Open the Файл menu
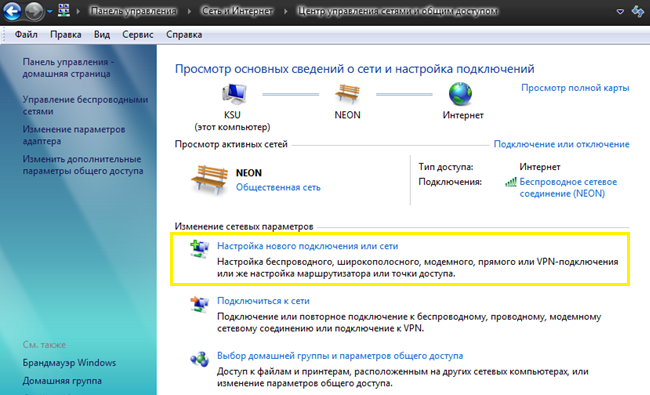The width and height of the screenshot is (650, 395). pos(26,34)
